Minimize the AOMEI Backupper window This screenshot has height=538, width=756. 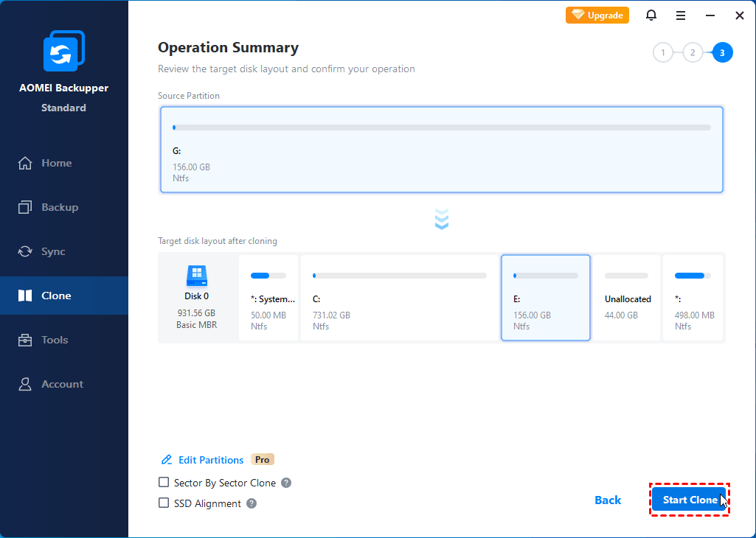[710, 16]
